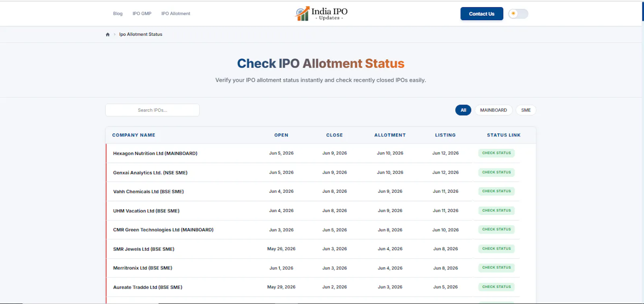
Task: Check status for Hexagon Nutrition Ltd
Action: 496,153
